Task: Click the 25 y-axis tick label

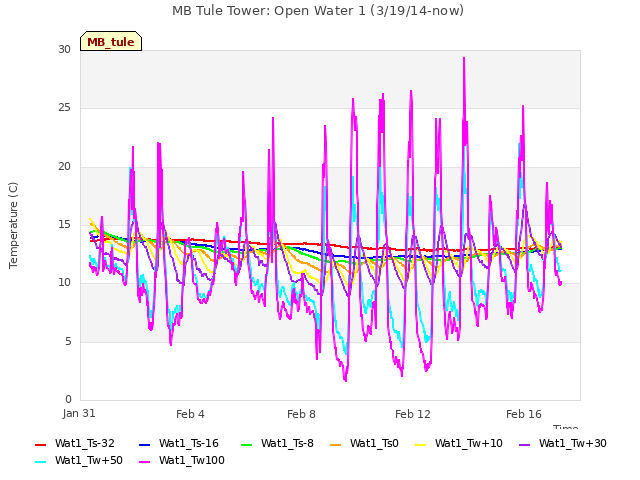Action: pos(64,108)
